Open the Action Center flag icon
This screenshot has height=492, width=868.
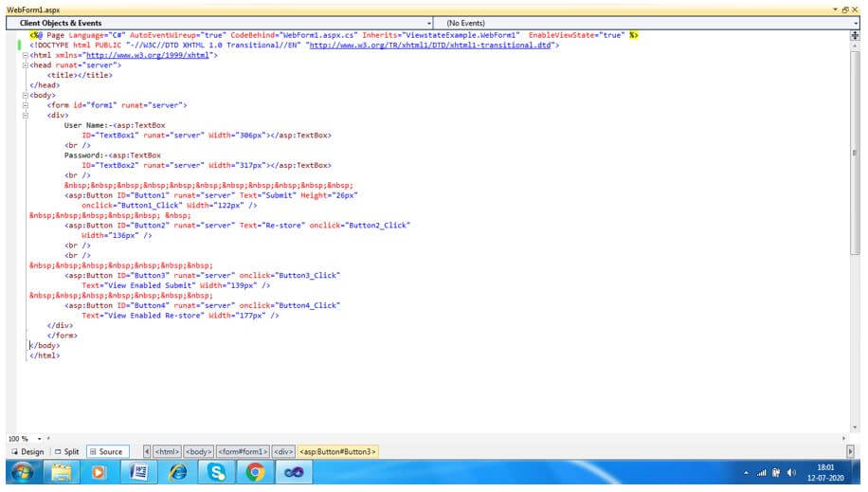coord(776,473)
